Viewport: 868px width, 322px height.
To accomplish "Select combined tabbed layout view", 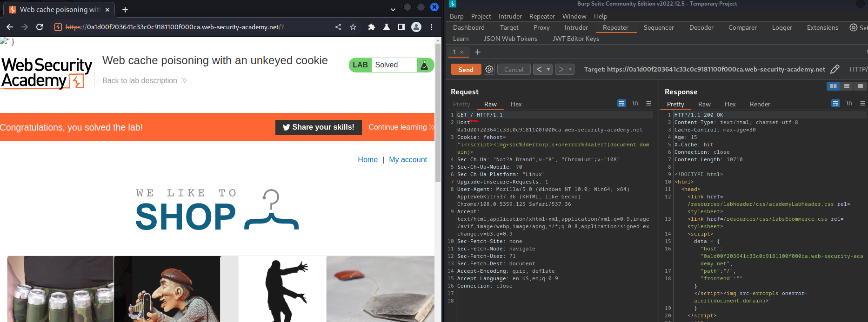I will tap(860, 86).
